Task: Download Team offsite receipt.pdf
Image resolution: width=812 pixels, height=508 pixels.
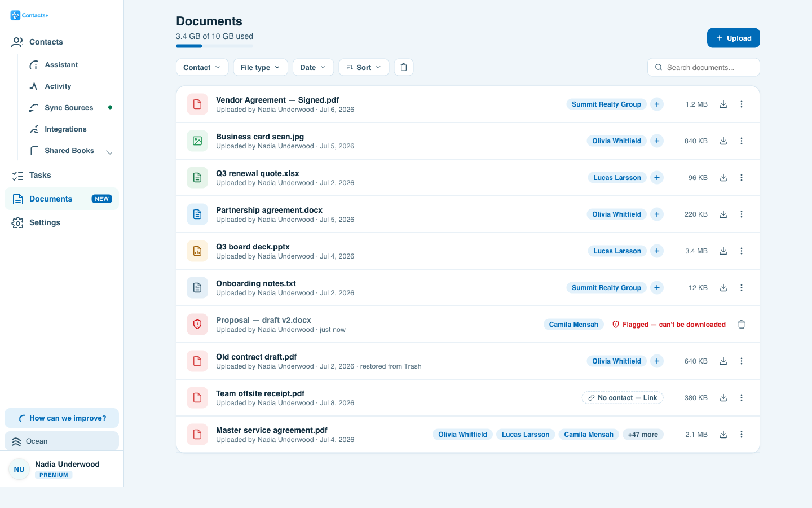Action: pos(723,398)
